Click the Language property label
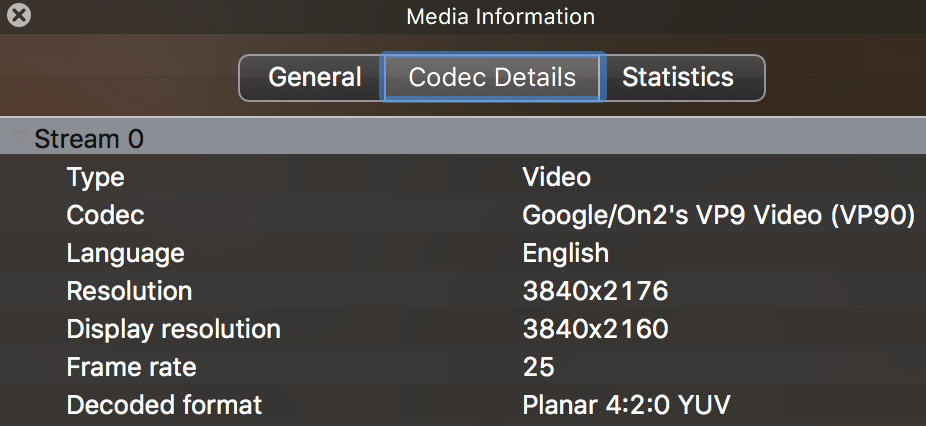 pyautogui.click(x=125, y=253)
